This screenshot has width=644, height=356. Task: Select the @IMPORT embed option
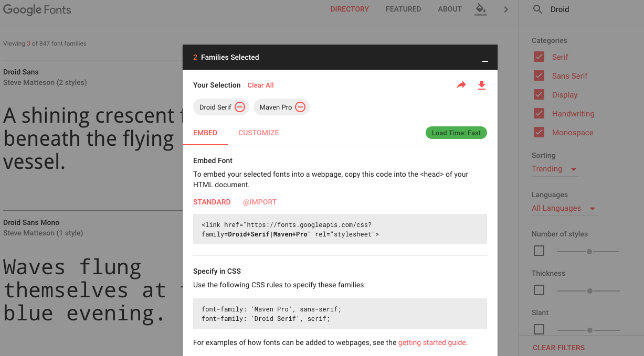point(259,202)
